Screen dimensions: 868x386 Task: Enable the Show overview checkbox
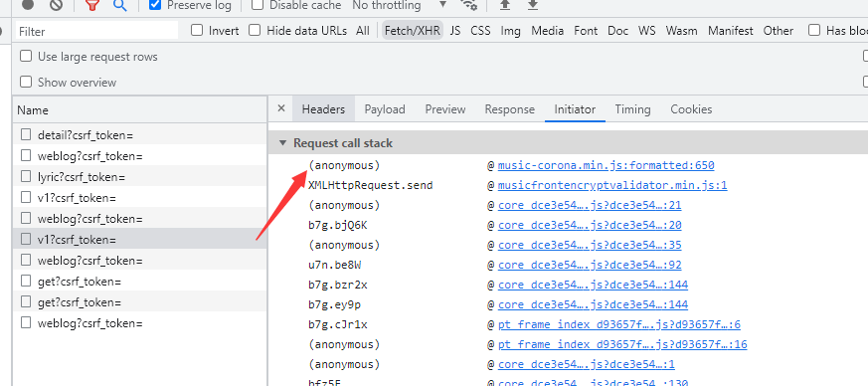[26, 82]
